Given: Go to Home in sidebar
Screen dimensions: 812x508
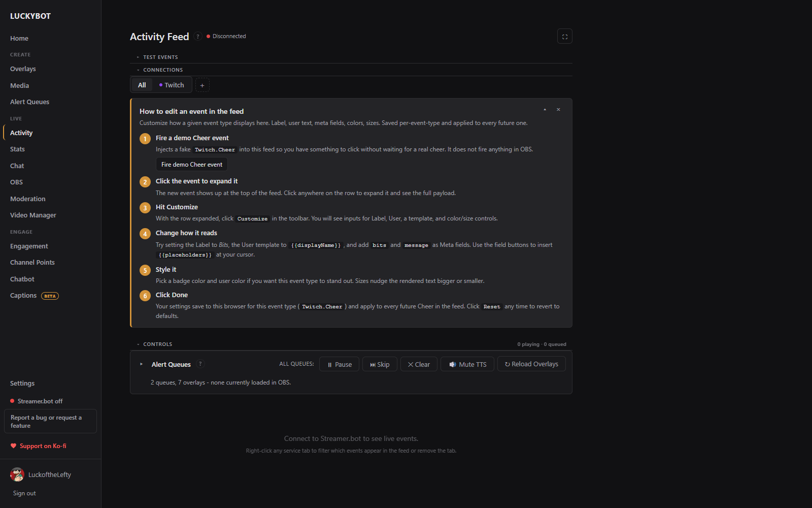Looking at the screenshot, I should (x=19, y=39).
